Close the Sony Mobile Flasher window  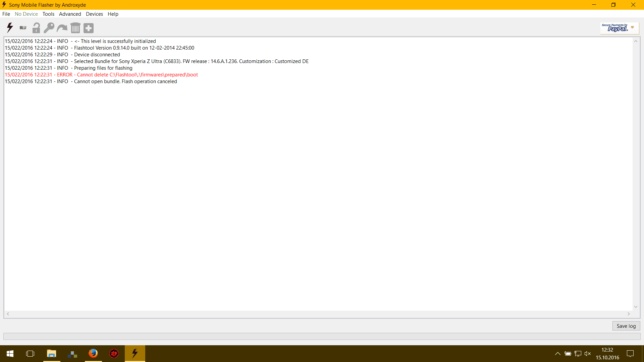633,5
